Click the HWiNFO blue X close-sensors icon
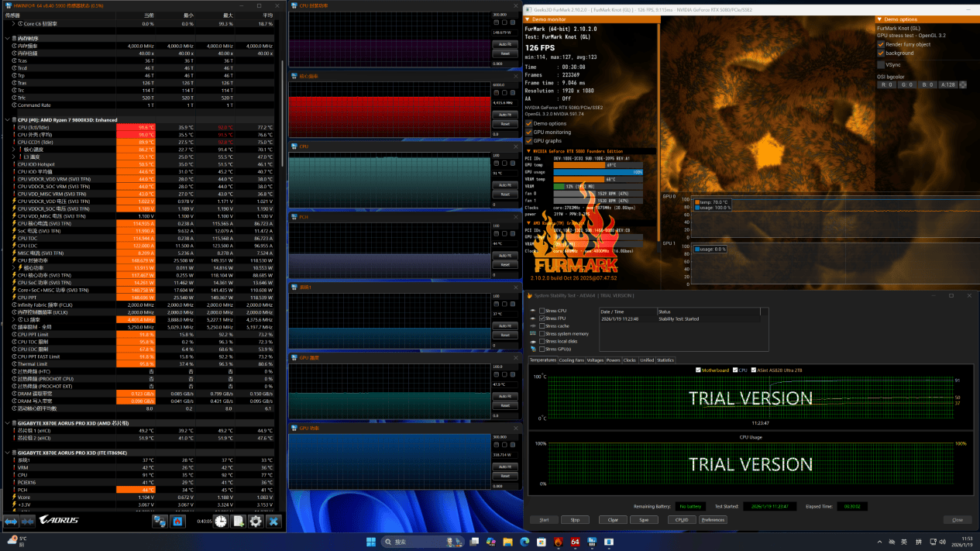 pos(273,522)
